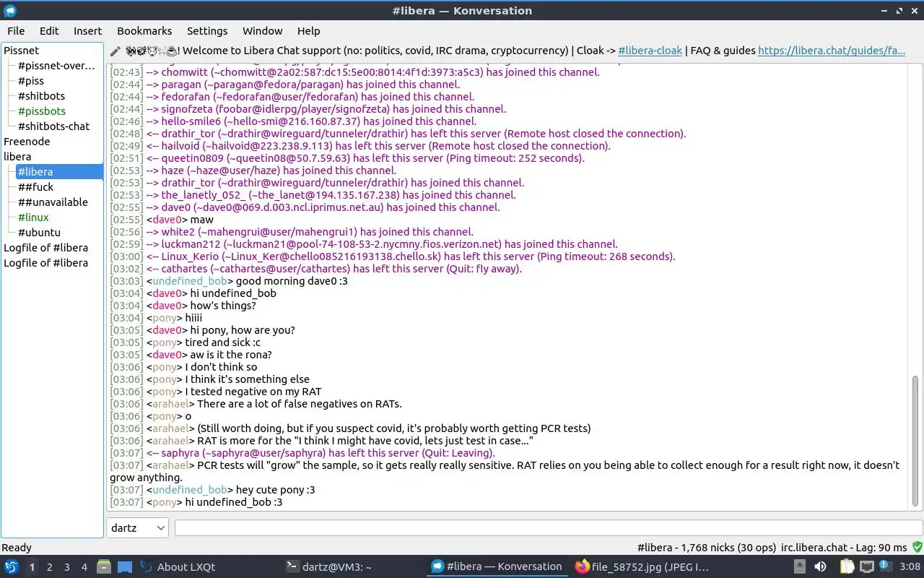Click the 'Ready' status bar text
Image resolution: width=924 pixels, height=578 pixels.
tap(17, 548)
